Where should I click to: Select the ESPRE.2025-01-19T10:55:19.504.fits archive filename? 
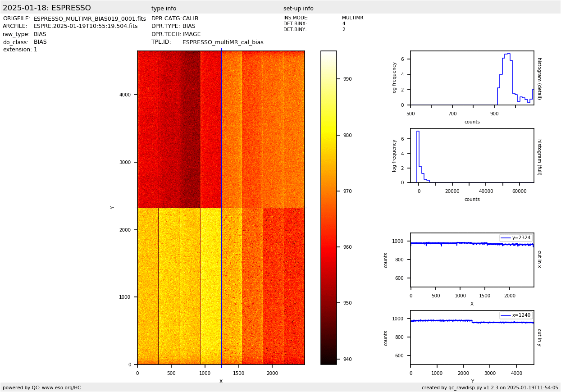point(86,27)
